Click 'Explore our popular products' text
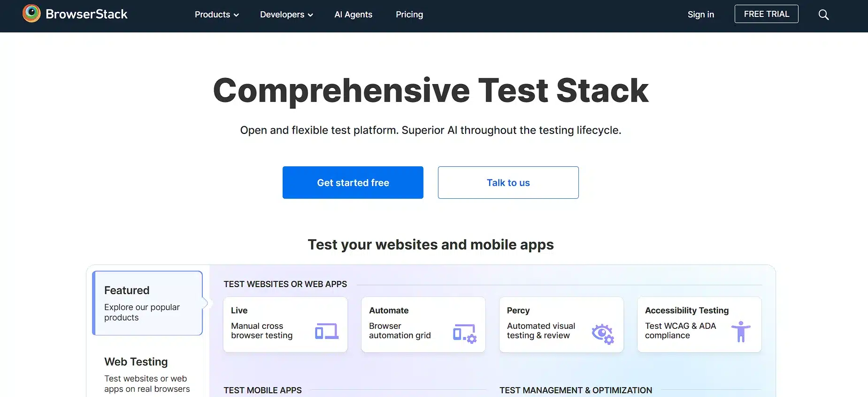This screenshot has height=397, width=868. click(142, 312)
